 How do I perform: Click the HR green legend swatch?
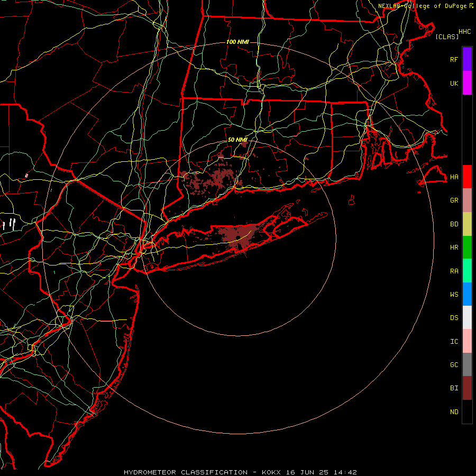pyautogui.click(x=467, y=248)
